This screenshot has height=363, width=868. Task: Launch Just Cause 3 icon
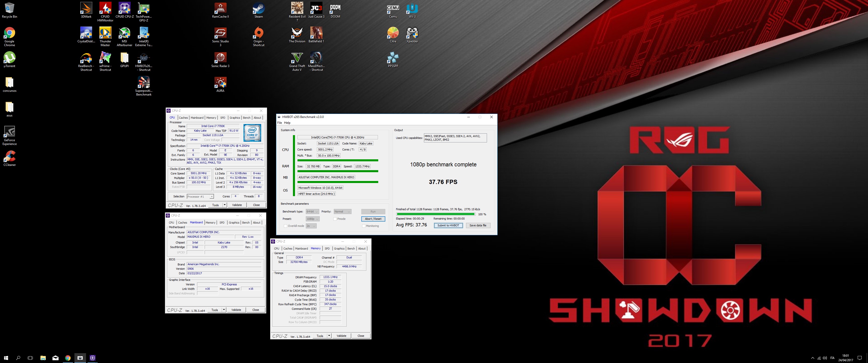(316, 10)
